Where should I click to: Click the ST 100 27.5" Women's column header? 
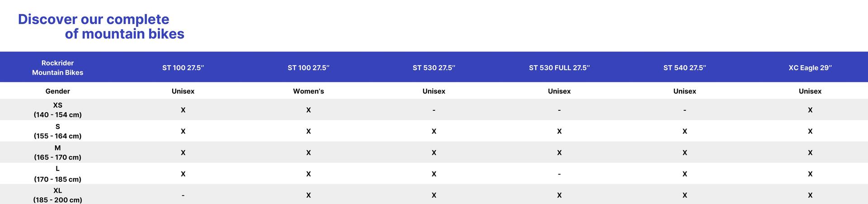click(308, 67)
